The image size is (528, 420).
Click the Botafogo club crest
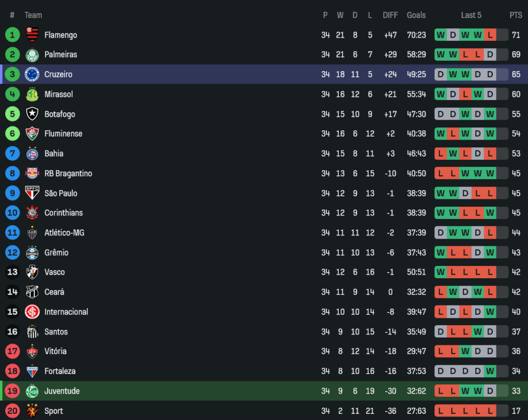click(32, 114)
